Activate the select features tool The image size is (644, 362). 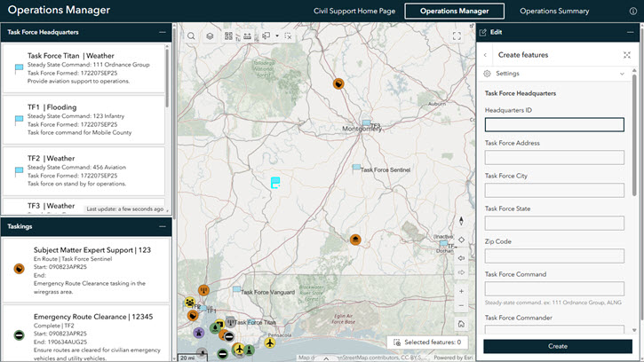point(266,36)
